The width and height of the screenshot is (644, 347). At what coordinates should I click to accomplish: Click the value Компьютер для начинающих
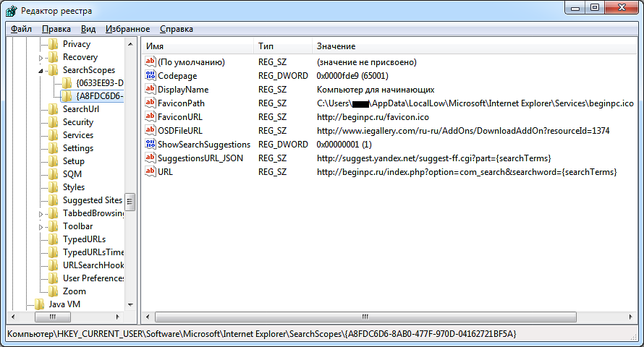(376, 90)
